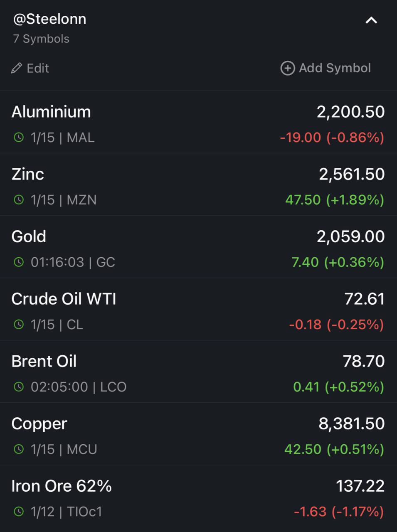Click the clock icon in Aluminium row
Screen dimensions: 397x532
tap(19, 137)
